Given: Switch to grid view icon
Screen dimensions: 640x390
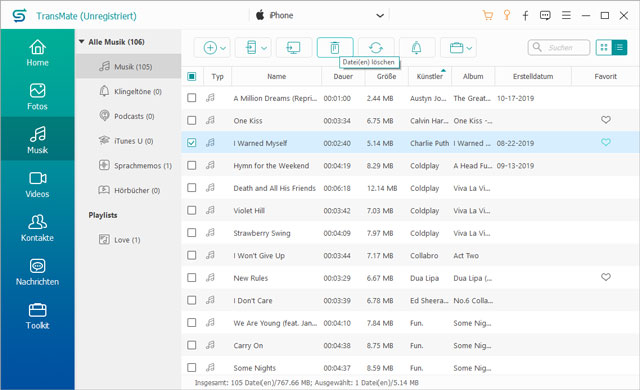Looking at the screenshot, I should click(604, 48).
